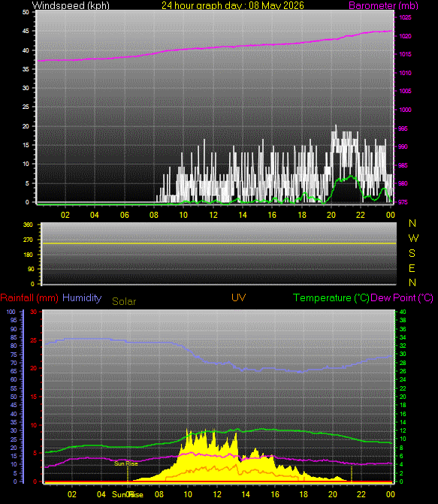438x504 pixels.
Task: Click the "35" value on the windspeed axis
Action: [x=26, y=69]
